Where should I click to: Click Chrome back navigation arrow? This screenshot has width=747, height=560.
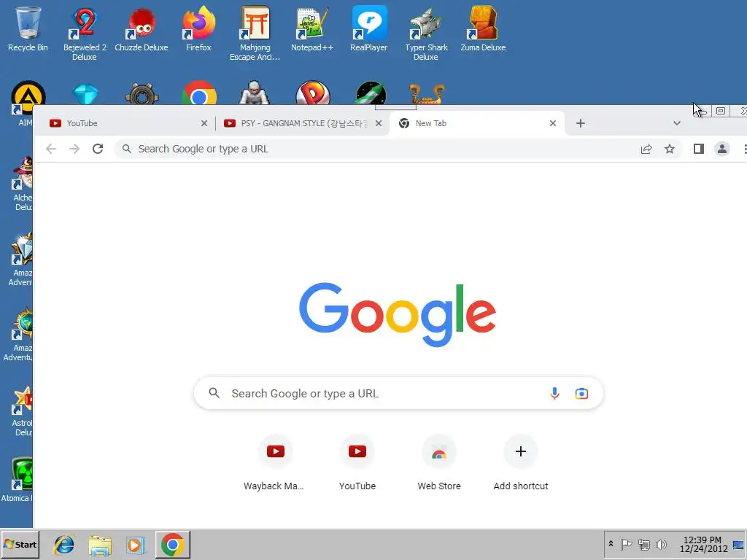51,149
